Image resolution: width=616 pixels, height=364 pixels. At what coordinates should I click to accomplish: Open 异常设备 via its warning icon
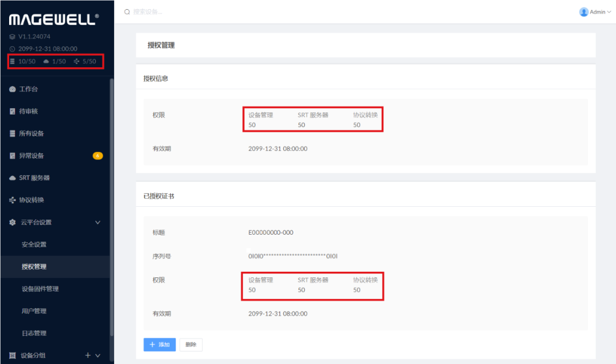coord(13,156)
